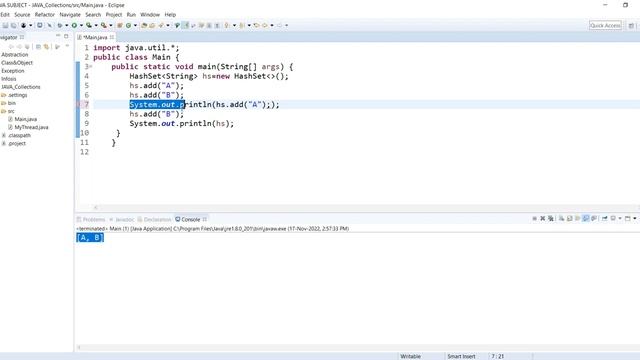This screenshot has height=360, width=640.
Task: Click Navigator forward arrow icon
Action: point(19,47)
